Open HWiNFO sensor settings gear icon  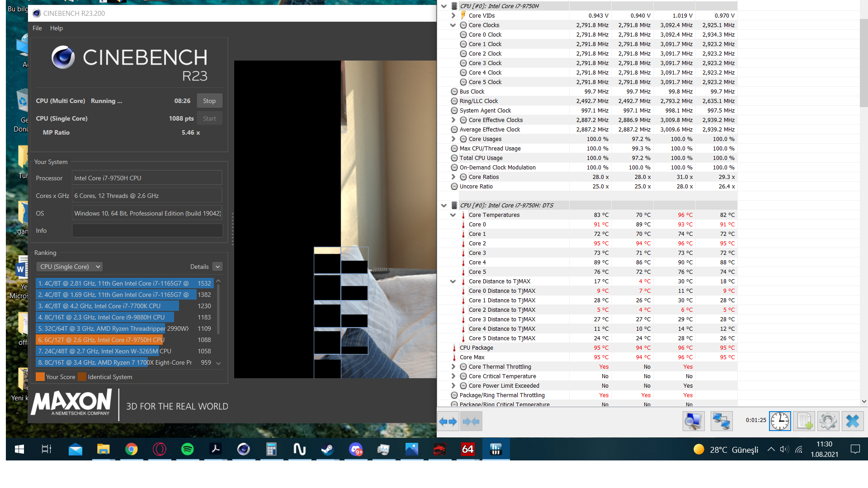click(x=828, y=422)
